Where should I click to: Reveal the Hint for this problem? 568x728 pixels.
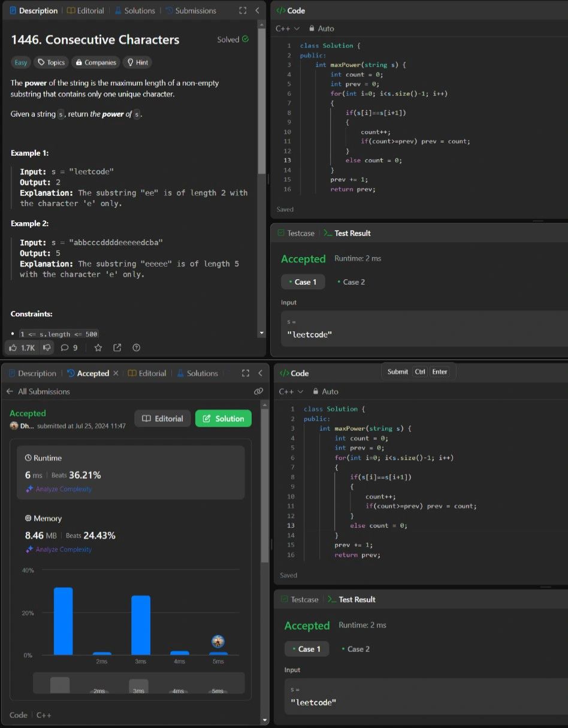coord(137,62)
